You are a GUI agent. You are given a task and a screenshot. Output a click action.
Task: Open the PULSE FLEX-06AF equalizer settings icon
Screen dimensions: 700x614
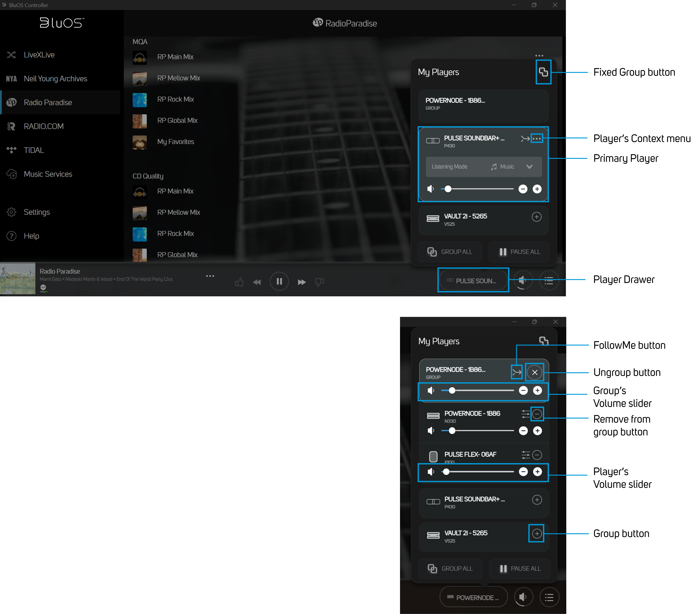click(525, 455)
